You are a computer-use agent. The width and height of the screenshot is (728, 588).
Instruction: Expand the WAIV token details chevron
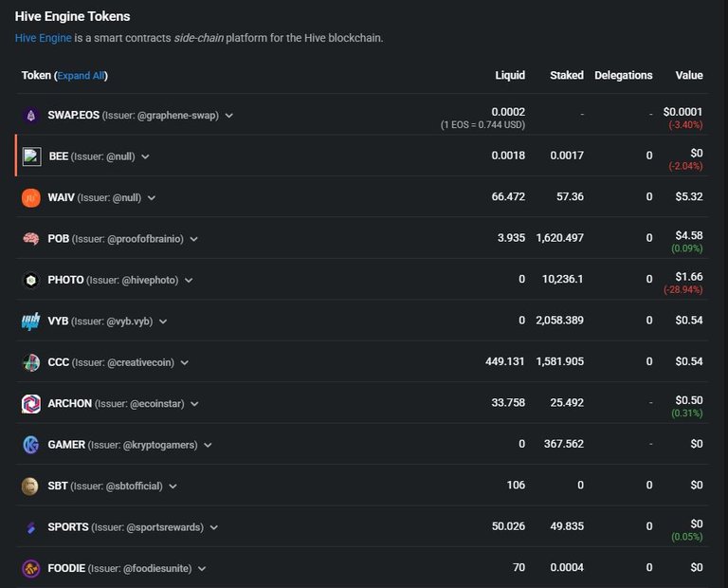tap(152, 198)
